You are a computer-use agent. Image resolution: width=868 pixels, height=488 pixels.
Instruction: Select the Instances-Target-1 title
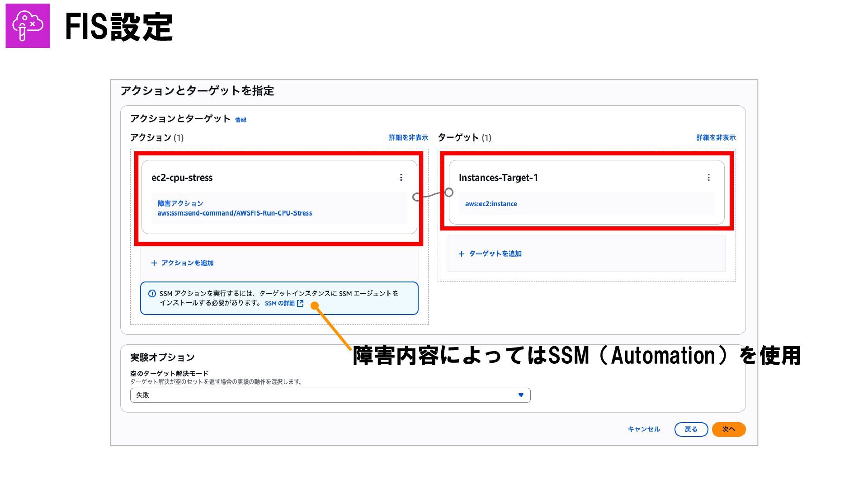click(x=498, y=178)
